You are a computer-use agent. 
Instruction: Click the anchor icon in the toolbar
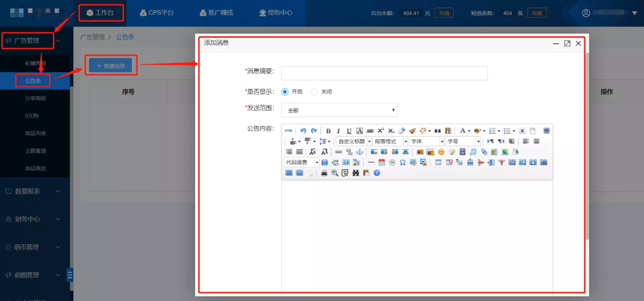click(360, 152)
